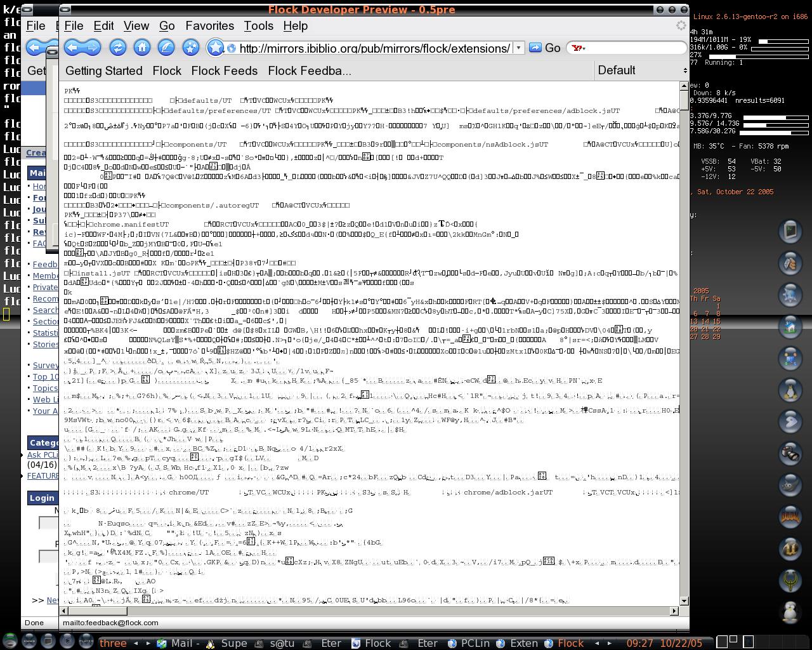The image size is (812, 650).
Task: Open the Default collection dropdown
Action: [641, 70]
